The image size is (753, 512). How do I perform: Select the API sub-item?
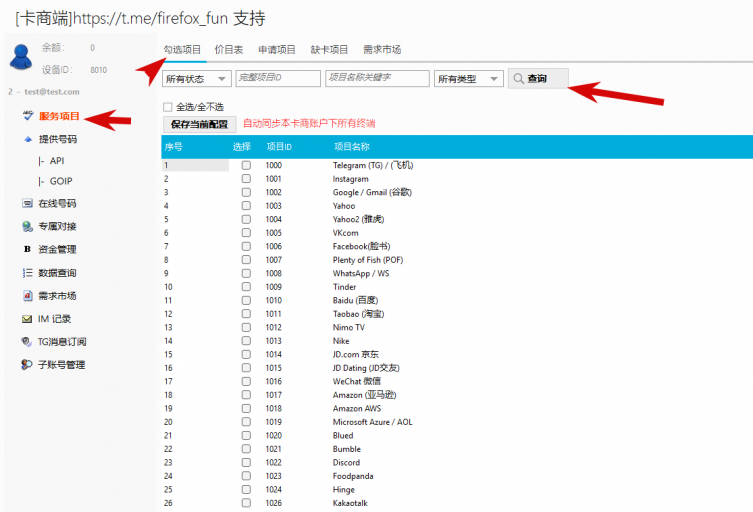pyautogui.click(x=57, y=161)
